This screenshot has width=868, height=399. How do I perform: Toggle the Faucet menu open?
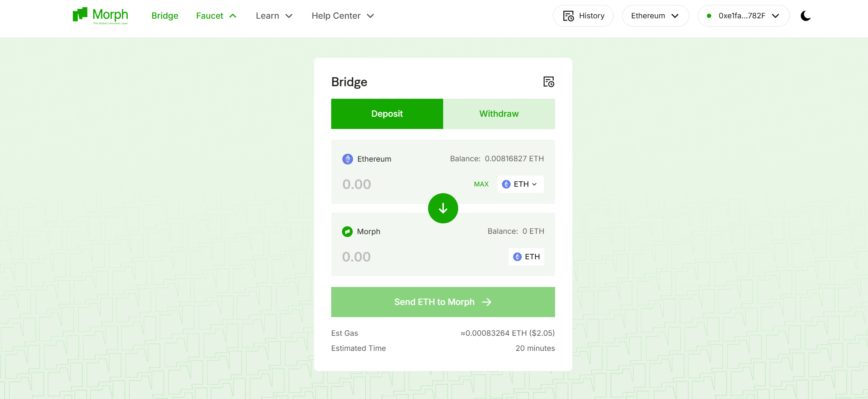click(216, 15)
